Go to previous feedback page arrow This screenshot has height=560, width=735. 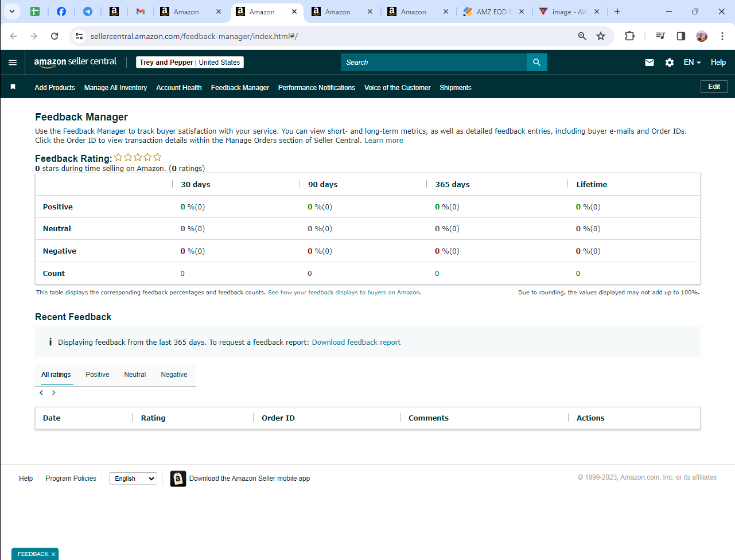(41, 393)
